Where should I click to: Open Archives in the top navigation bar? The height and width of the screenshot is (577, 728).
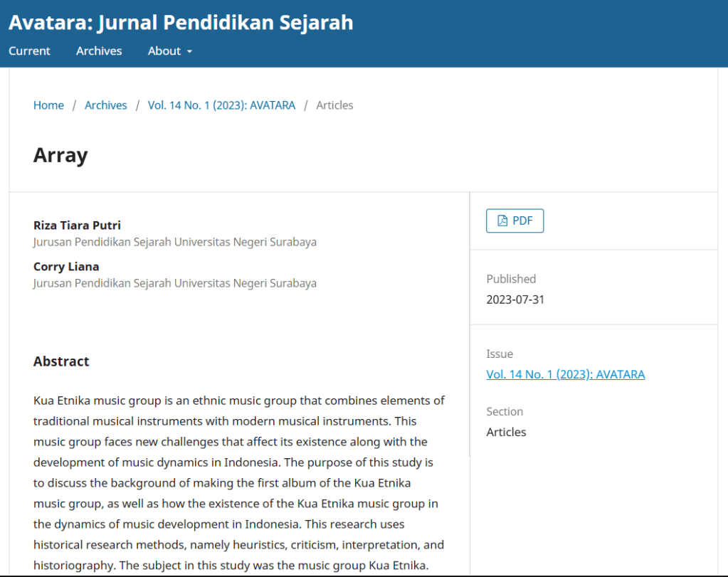click(x=99, y=51)
